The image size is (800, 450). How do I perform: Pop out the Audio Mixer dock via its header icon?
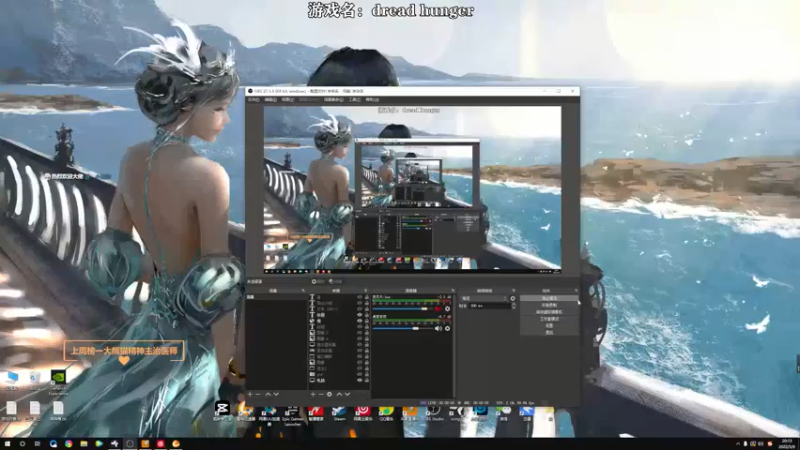(453, 291)
